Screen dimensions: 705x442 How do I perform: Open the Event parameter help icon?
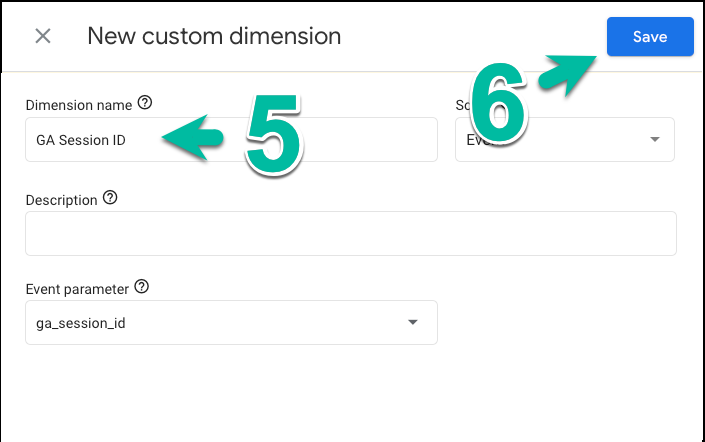click(x=142, y=286)
